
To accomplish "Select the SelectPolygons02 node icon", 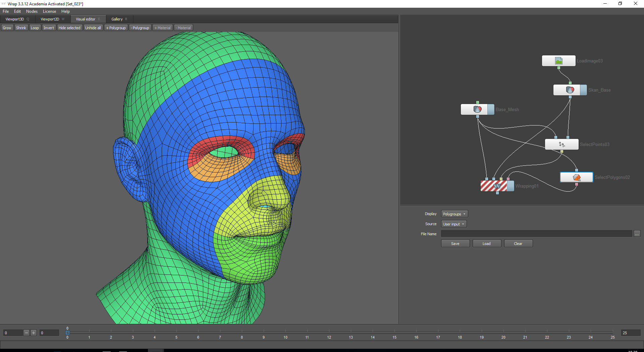I will [x=576, y=177].
